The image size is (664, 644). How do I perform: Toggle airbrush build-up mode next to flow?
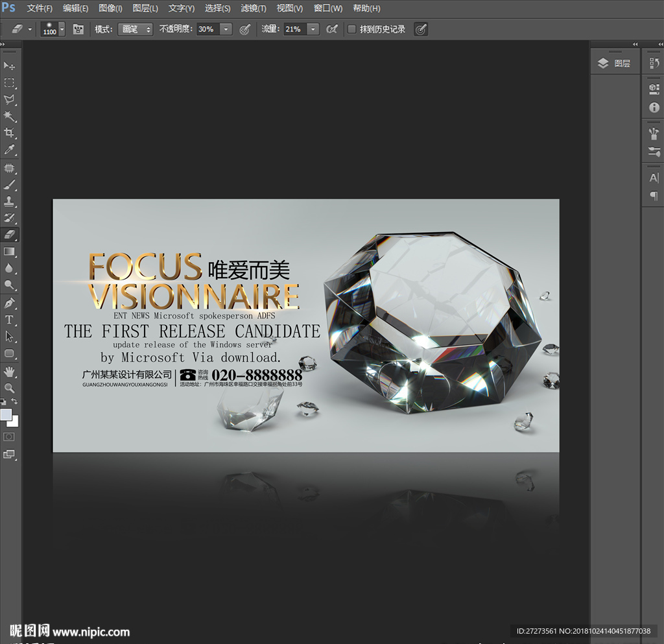[332, 29]
